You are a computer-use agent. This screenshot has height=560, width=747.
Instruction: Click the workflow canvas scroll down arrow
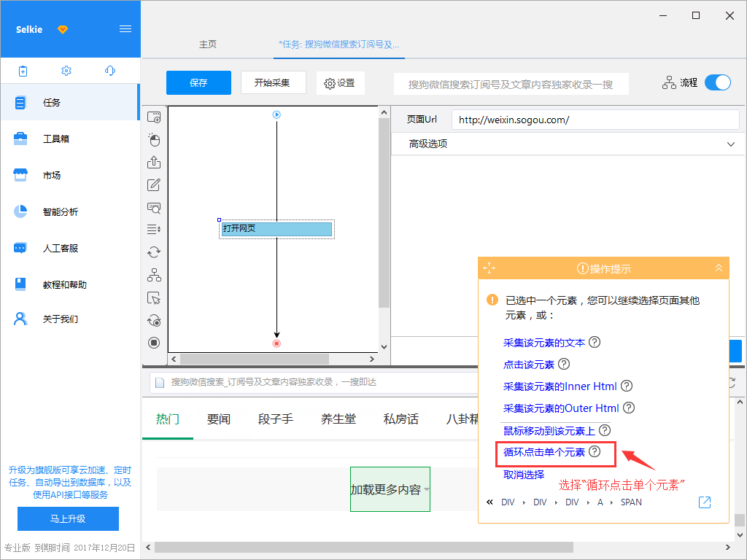coord(384,346)
